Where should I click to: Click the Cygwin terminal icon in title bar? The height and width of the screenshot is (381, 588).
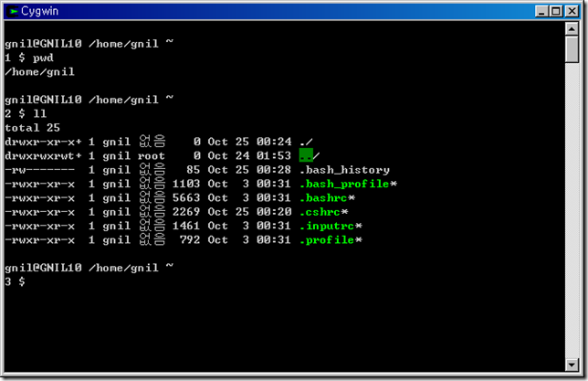(13, 11)
